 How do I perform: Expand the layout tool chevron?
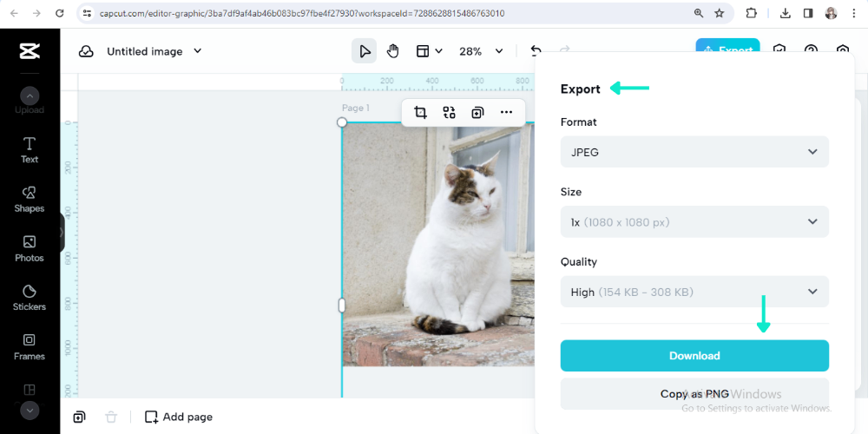pyautogui.click(x=438, y=51)
